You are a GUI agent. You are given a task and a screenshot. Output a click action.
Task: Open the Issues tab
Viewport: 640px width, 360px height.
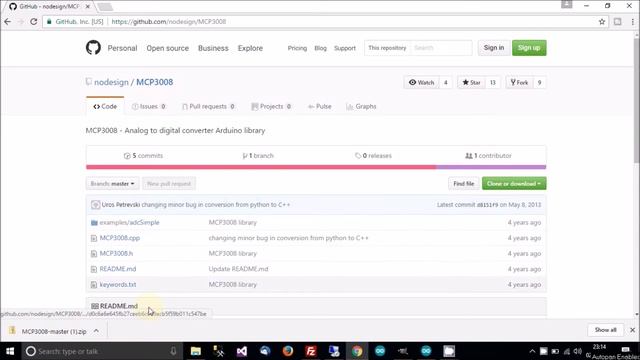pyautogui.click(x=149, y=107)
